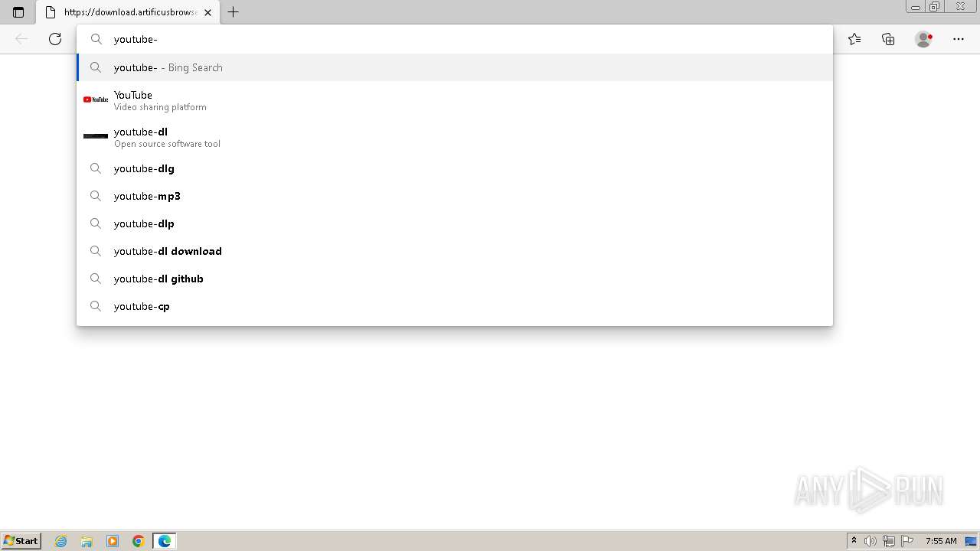Select the youtube-dlg search suggestion
980x551 pixels.
(455, 168)
